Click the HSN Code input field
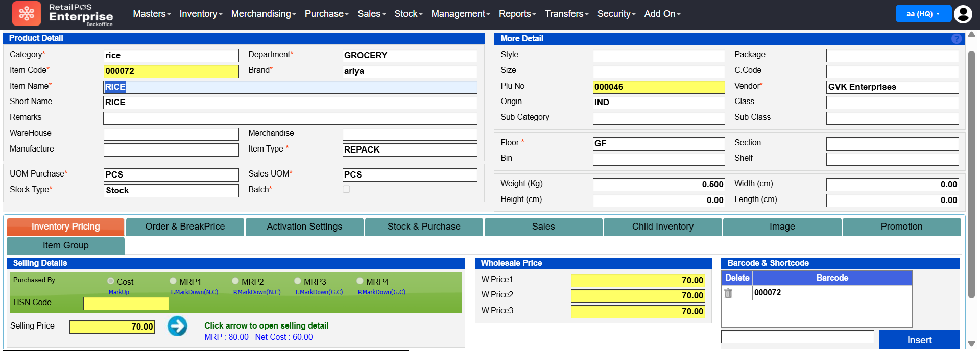Viewport: 980px width, 351px height. pos(126,304)
